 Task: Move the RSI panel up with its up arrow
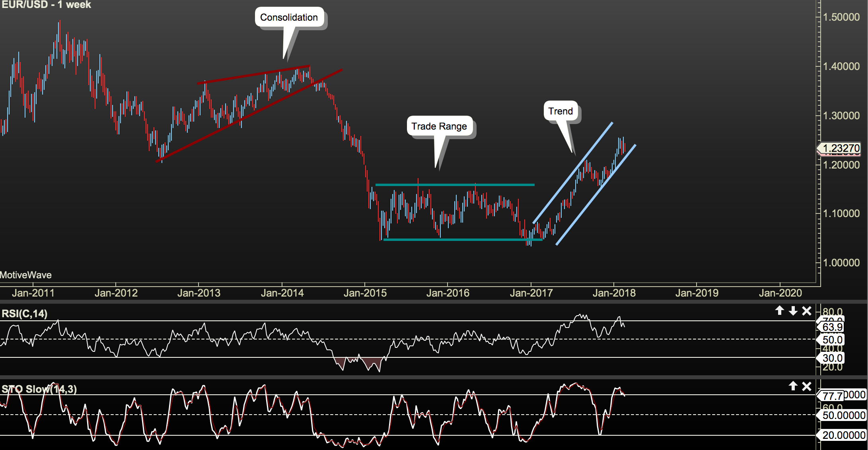(780, 310)
